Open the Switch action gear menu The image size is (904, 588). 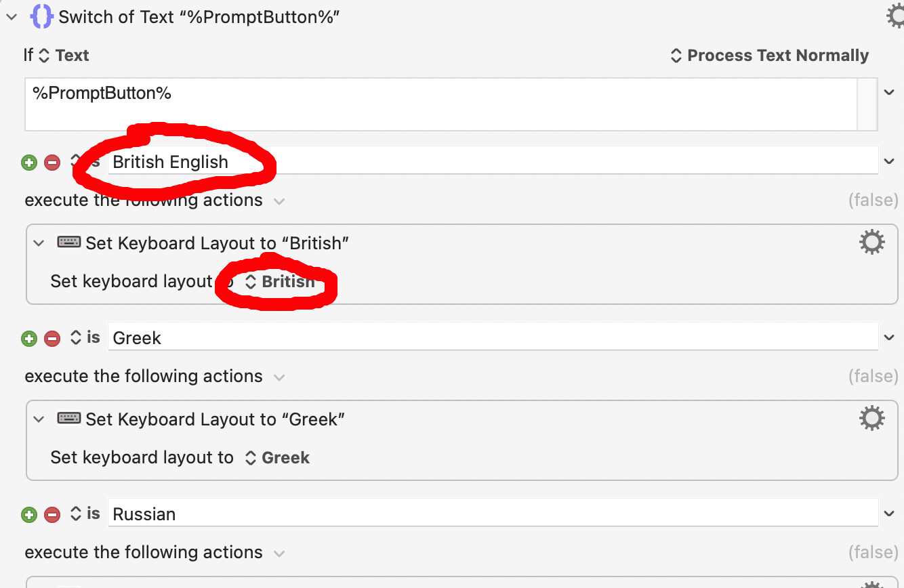896,16
